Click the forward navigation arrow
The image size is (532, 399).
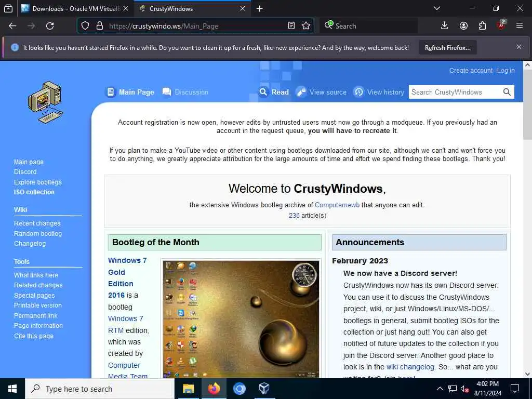31,26
